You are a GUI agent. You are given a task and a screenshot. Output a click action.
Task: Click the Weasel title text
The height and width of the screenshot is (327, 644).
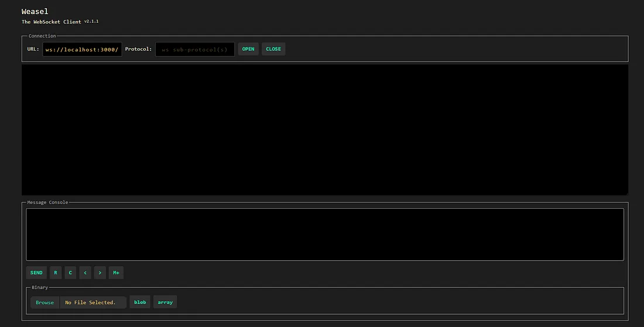[x=35, y=12]
